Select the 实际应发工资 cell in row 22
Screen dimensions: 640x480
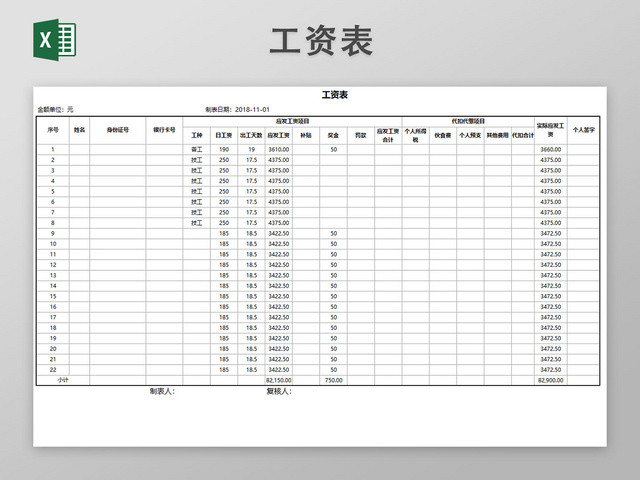(x=551, y=370)
